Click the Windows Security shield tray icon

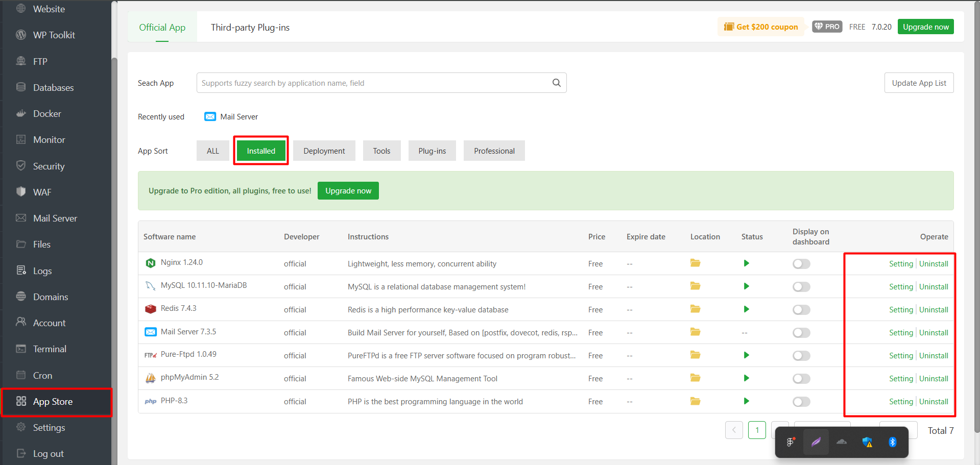867,442
